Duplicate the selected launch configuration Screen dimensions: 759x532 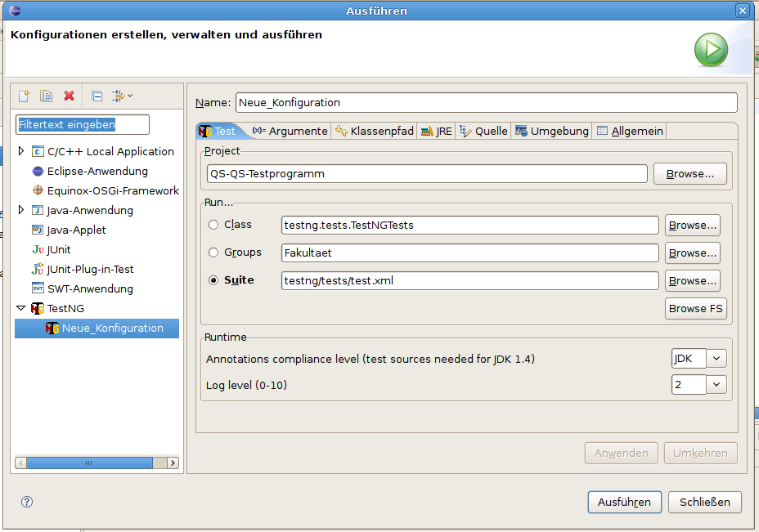click(47, 96)
